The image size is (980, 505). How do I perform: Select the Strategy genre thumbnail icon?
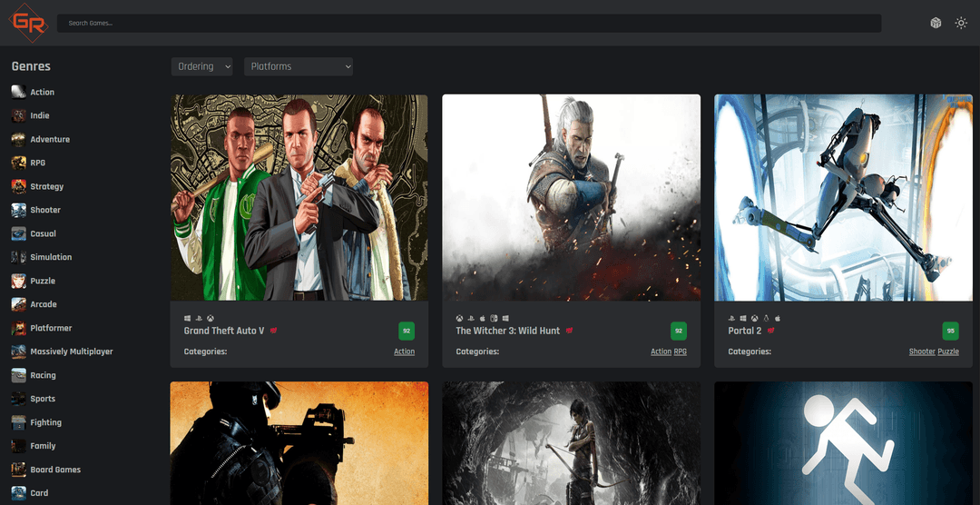coord(19,186)
